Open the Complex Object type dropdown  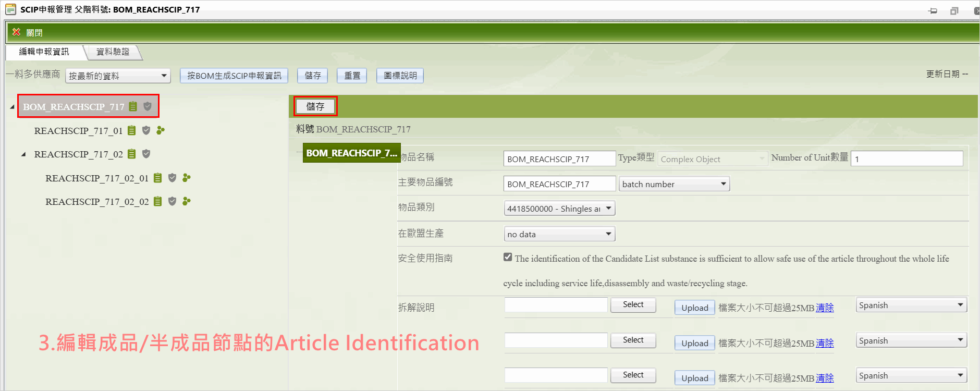(x=713, y=159)
